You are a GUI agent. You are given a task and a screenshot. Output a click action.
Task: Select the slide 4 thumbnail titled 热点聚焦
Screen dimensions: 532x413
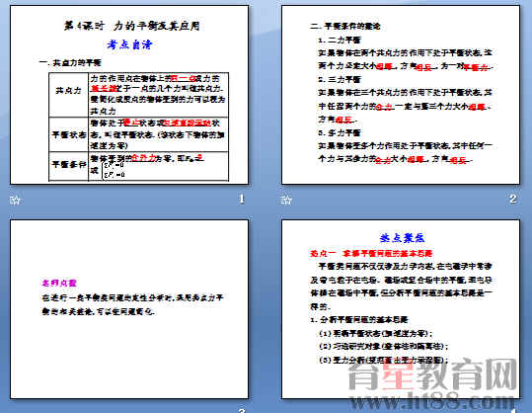click(401, 309)
